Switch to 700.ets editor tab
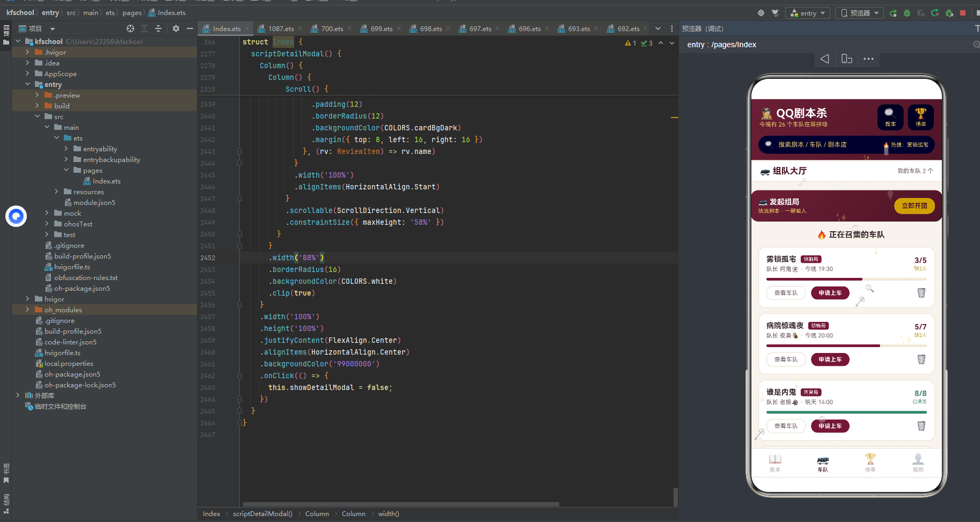The height and width of the screenshot is (522, 980). click(332, 29)
